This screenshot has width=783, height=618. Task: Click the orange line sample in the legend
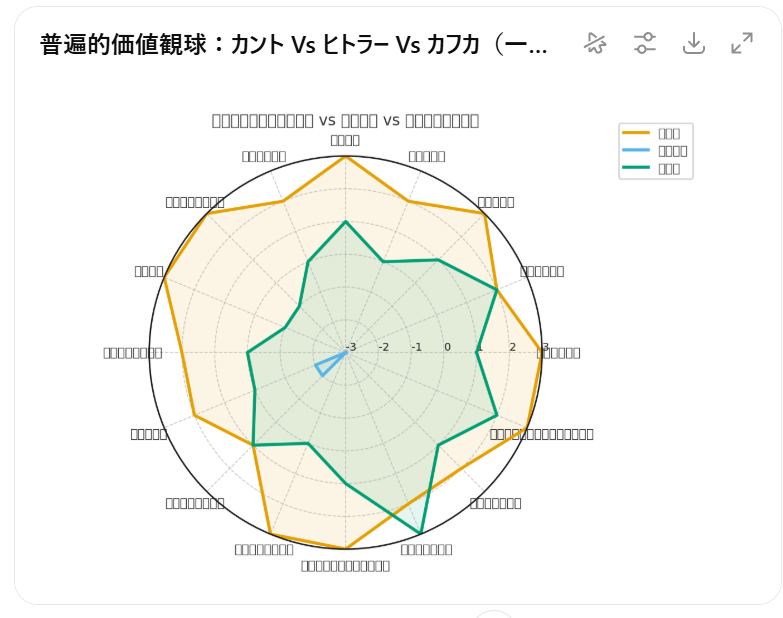pyautogui.click(x=635, y=133)
